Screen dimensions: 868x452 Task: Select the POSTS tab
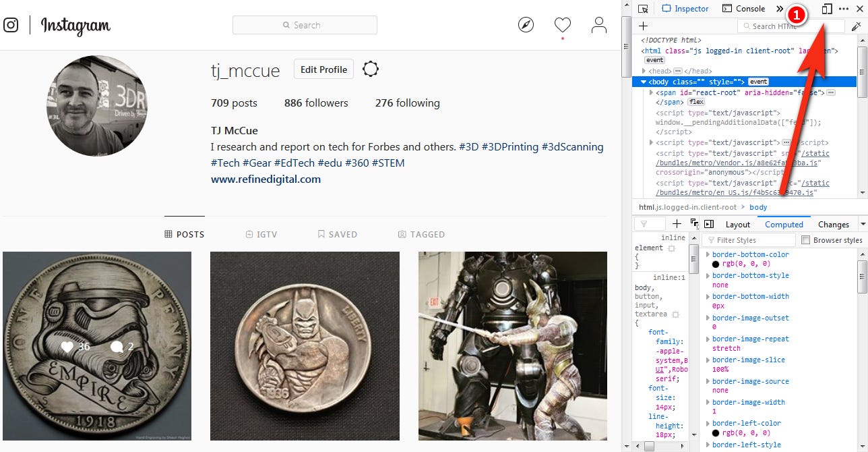(184, 234)
